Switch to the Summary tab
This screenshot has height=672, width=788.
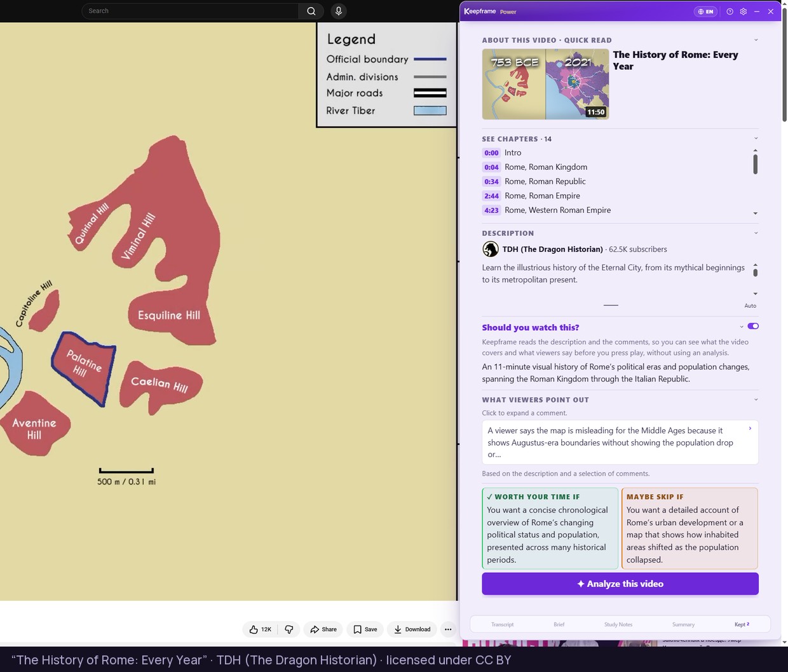683,624
